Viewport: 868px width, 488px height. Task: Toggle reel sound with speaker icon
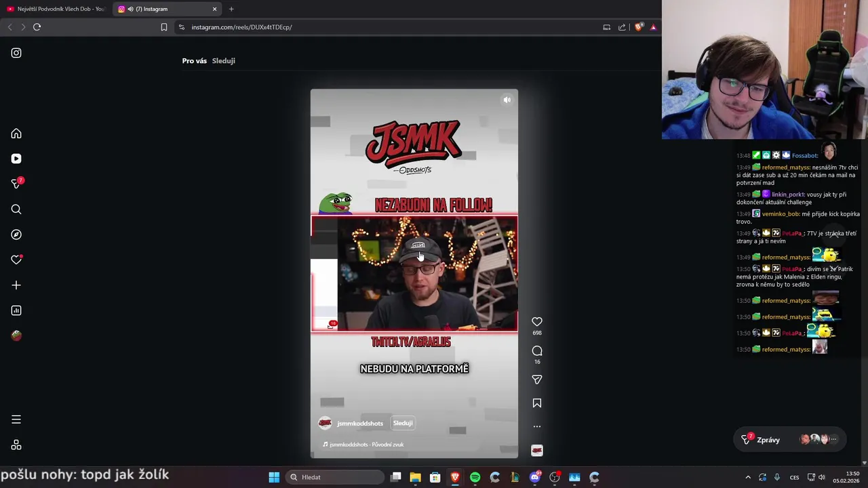pos(507,100)
